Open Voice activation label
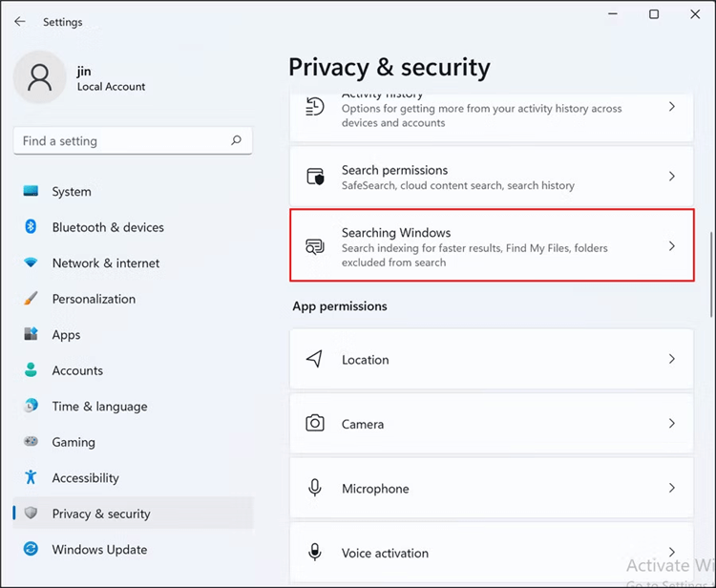This screenshot has height=588, width=716. [x=385, y=553]
